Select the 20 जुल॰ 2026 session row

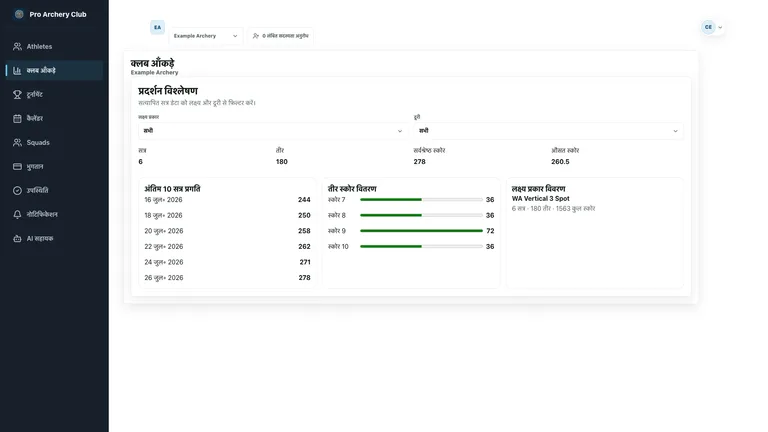(227, 231)
